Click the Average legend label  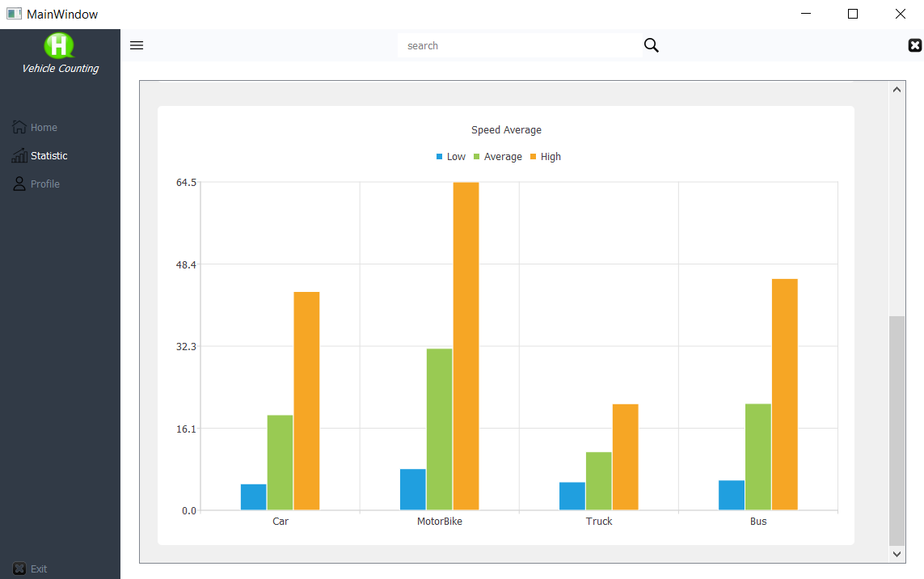503,157
